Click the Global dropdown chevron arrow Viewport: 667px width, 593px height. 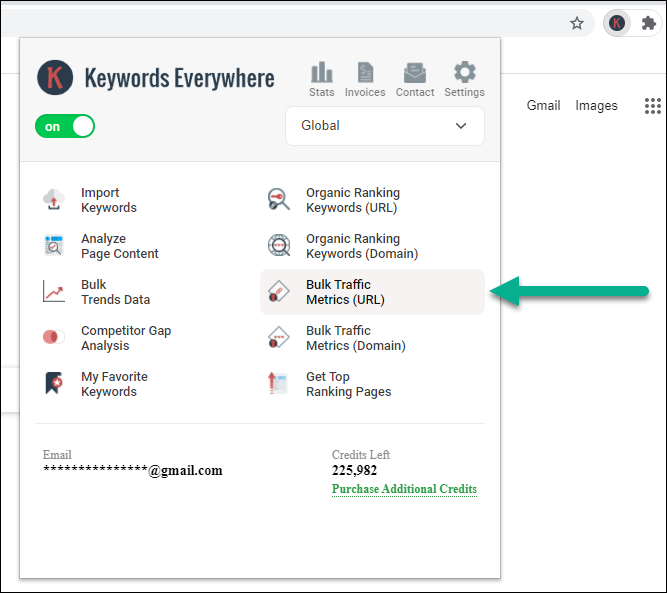tap(461, 126)
